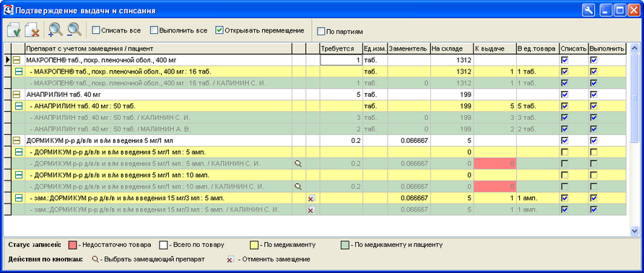The height and width of the screenshot is (273, 644).
Task: Click red 'К выдаче' cell in ДОРМИКУМ 5 амп. / КАЛИНИН row
Action: click(495, 164)
